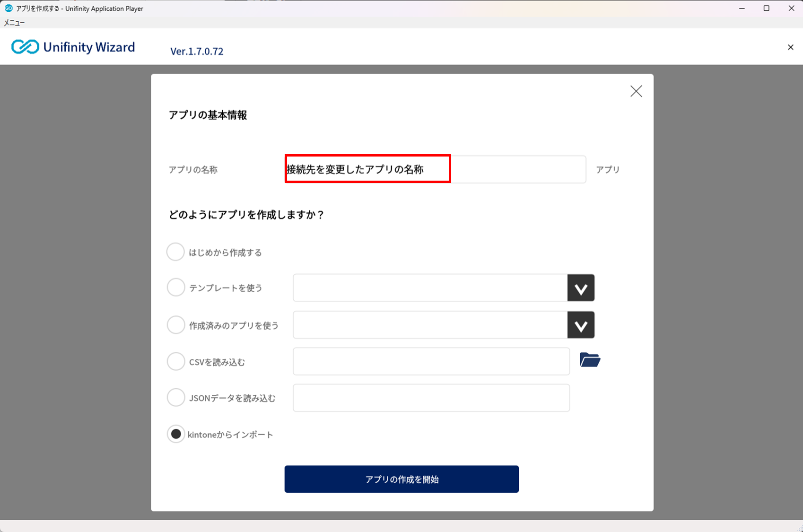Select '作成済みのアプリを使う' radio option
The width and height of the screenshot is (803, 532).
click(x=175, y=325)
